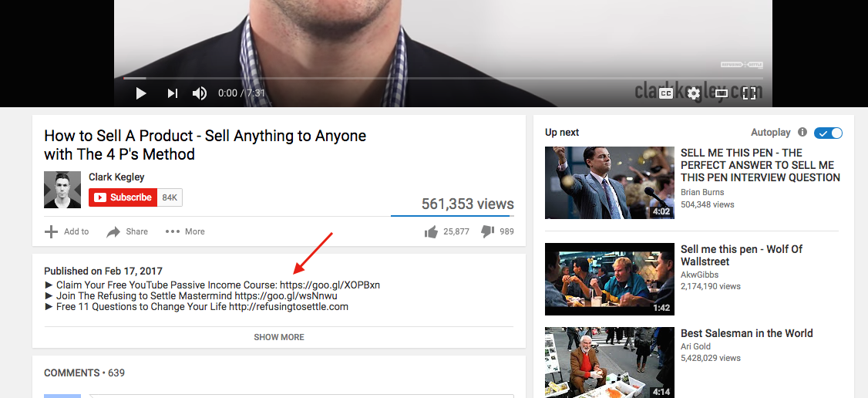Open the Add to menu
The width and height of the screenshot is (868, 398).
pyautogui.click(x=66, y=231)
